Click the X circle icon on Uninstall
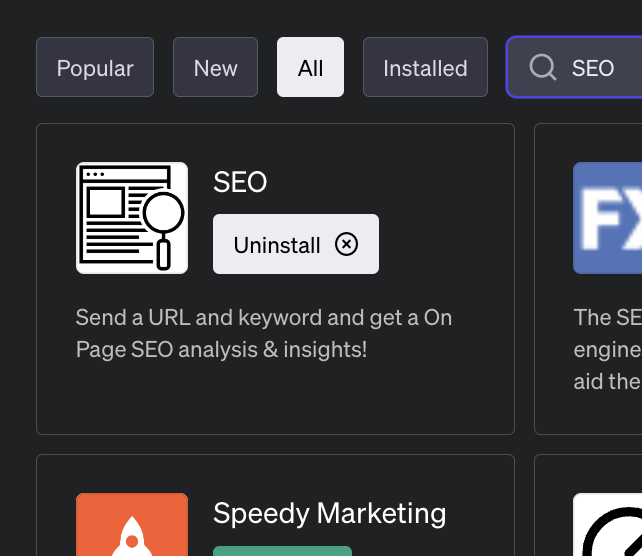Screen dimensions: 642x556 346,244
